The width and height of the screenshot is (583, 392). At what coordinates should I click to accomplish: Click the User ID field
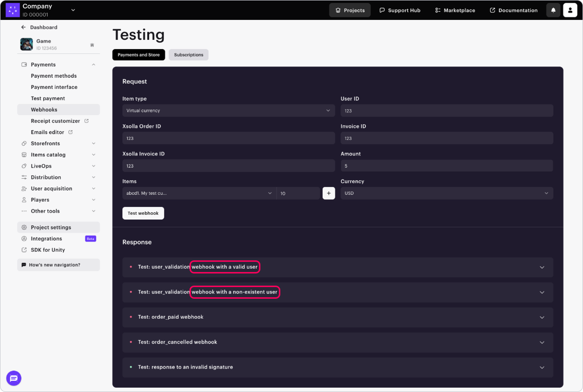[447, 111]
